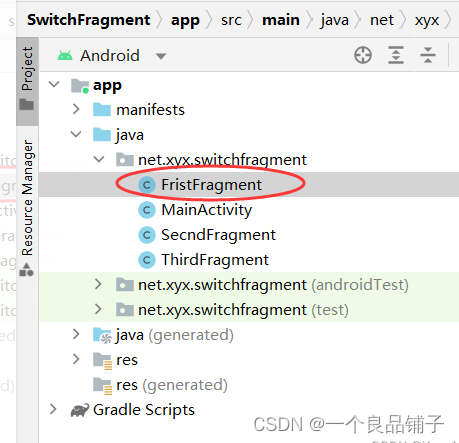Click the res resource folder icon
This screenshot has width=459, height=443.
pyautogui.click(x=102, y=361)
